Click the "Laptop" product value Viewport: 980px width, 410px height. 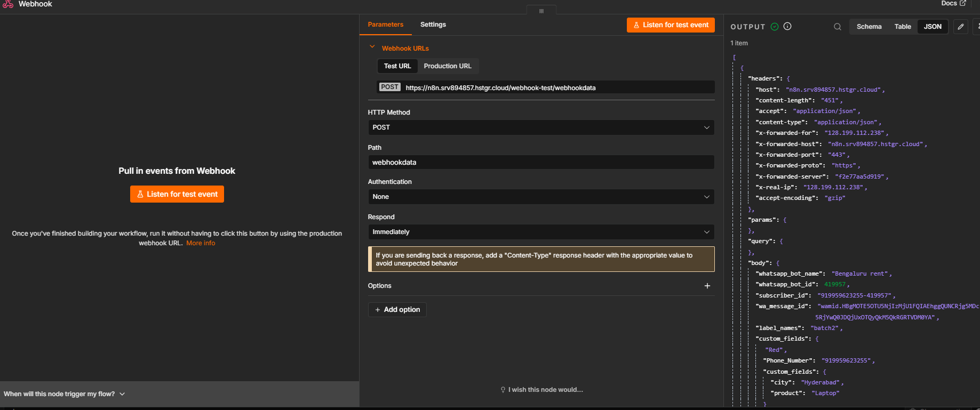[x=825, y=393]
